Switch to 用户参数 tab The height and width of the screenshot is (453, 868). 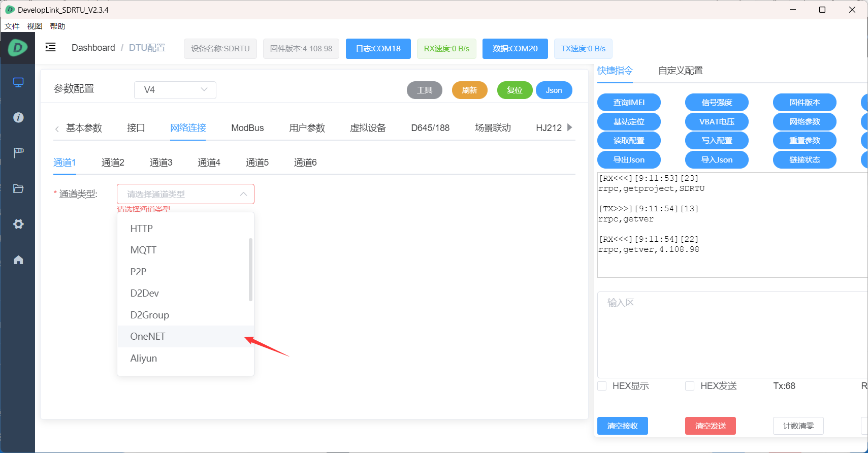click(307, 128)
